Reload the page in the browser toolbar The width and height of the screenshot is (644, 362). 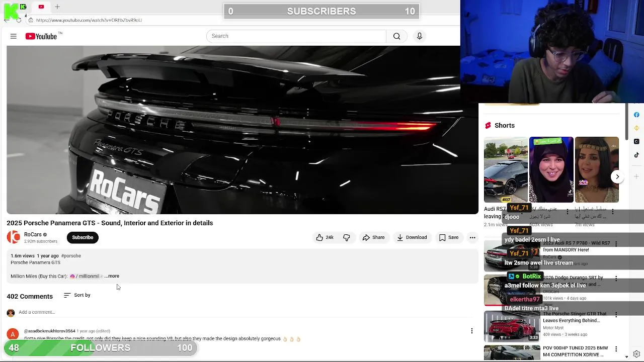[x=19, y=20]
